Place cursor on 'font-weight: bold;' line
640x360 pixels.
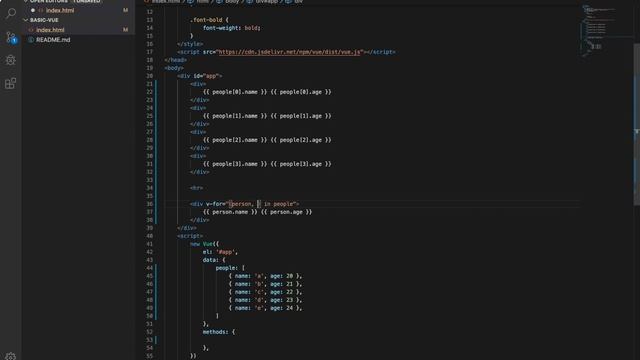pos(232,28)
